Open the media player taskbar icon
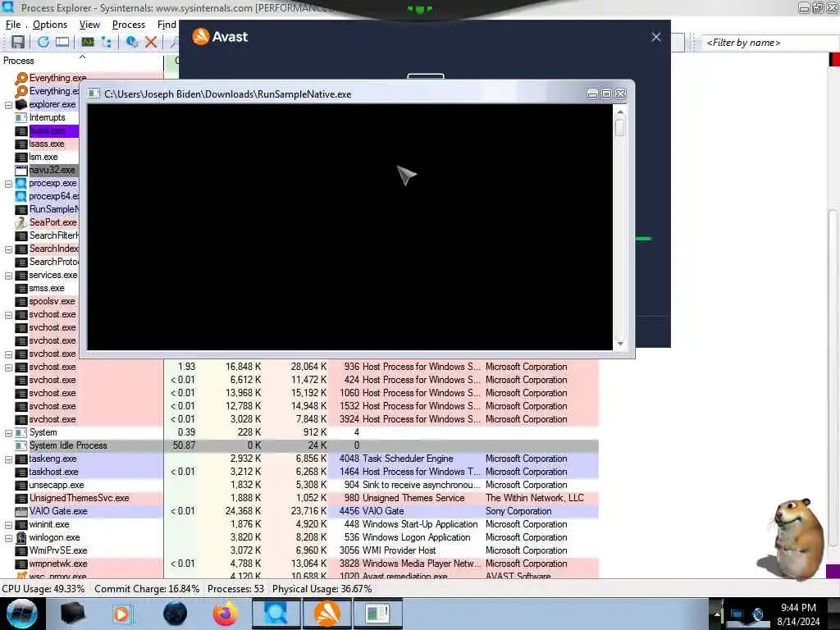The width and height of the screenshot is (840, 630). 122,614
